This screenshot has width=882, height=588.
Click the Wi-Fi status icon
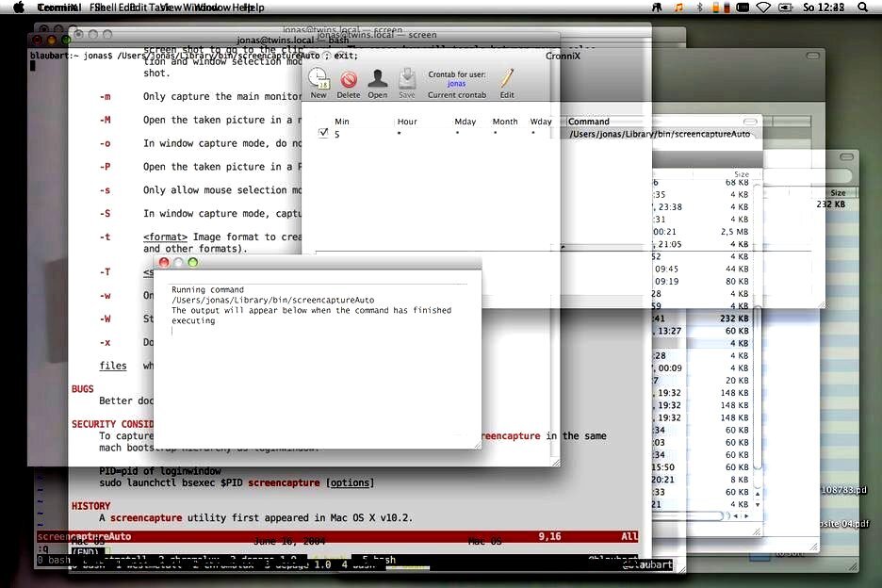[x=762, y=8]
